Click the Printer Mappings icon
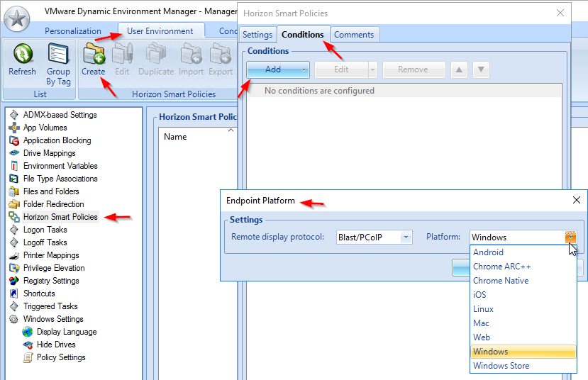 [x=14, y=256]
